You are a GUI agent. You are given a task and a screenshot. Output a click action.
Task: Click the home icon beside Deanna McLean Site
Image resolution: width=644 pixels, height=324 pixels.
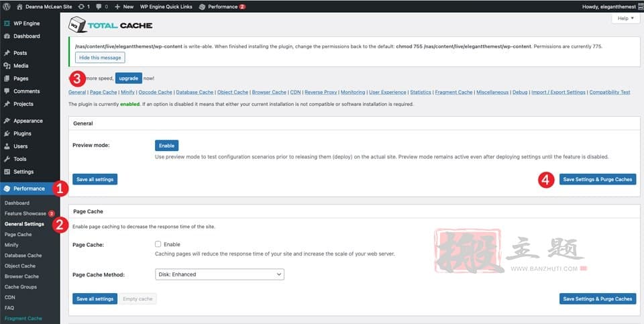(x=19, y=7)
